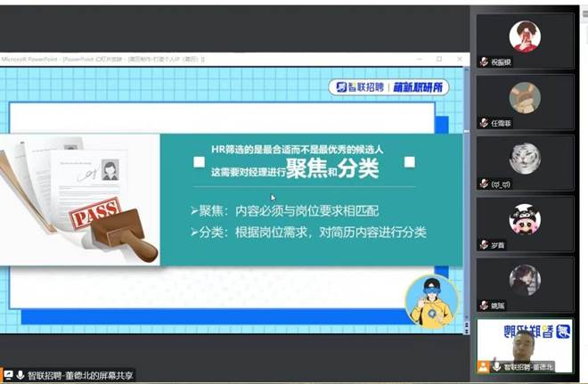The image size is (588, 384).
Task: Click microphone icon on 岁首 participant tile
Action: point(484,244)
